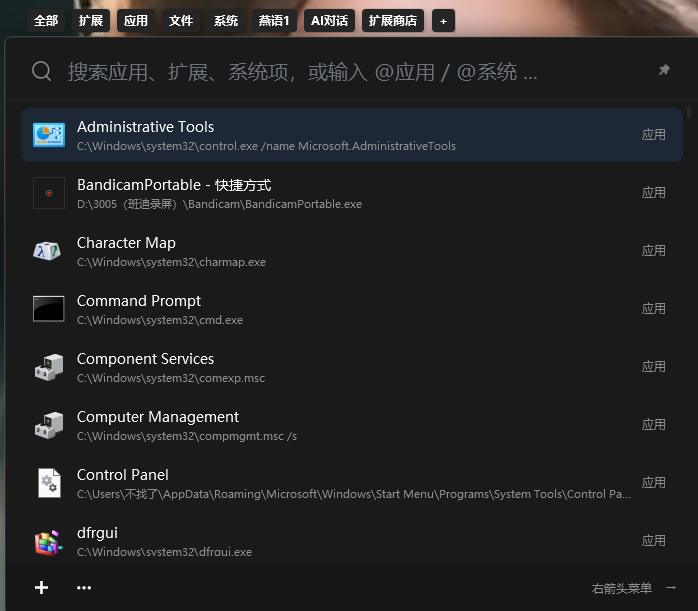This screenshot has width=698, height=611.
Task: Click the Administrative Tools icon
Action: click(49, 135)
